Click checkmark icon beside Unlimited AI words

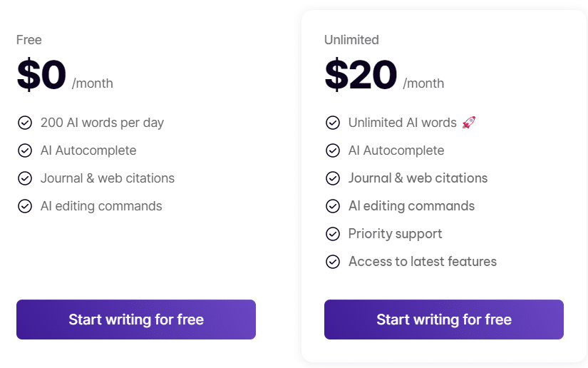pos(333,123)
